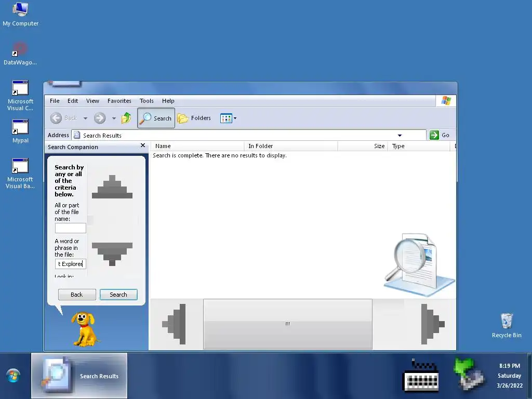Click the green network tray icon

(469, 374)
